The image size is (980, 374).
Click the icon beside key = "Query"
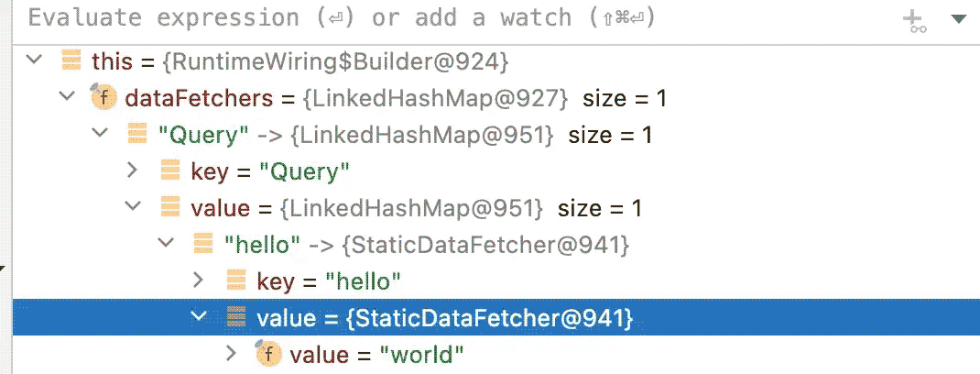[170, 170]
